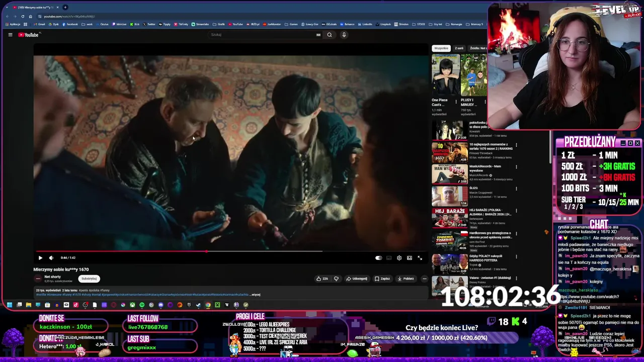Like the video with 226 likes
Screen dimensions: 644x362
click(322, 279)
